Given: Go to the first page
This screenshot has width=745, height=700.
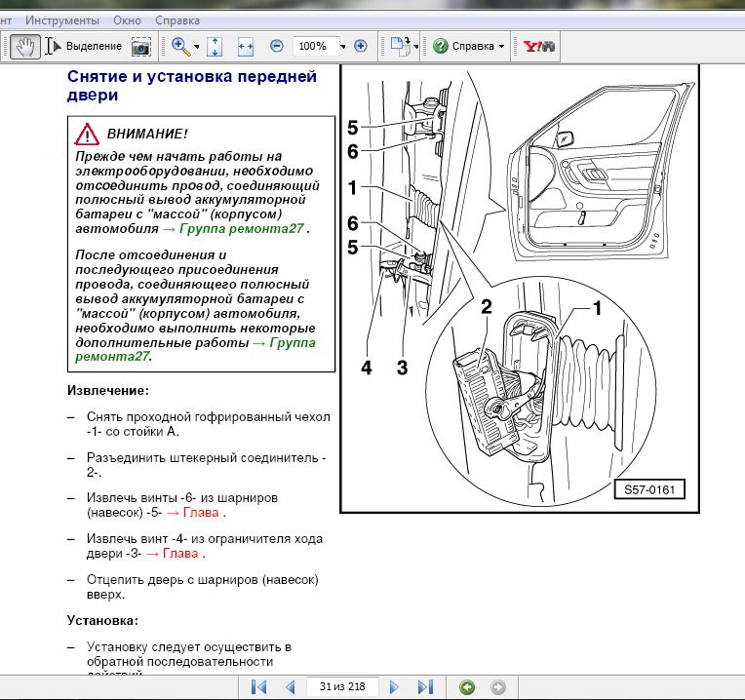Looking at the screenshot, I should [258, 686].
